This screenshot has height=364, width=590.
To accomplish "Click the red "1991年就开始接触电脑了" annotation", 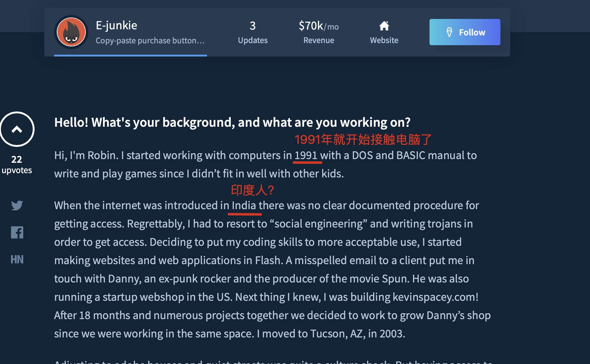I will click(x=363, y=140).
